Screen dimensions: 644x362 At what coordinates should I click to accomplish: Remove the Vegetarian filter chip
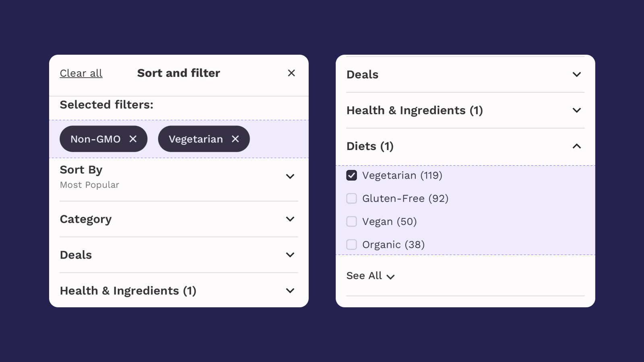pos(235,139)
